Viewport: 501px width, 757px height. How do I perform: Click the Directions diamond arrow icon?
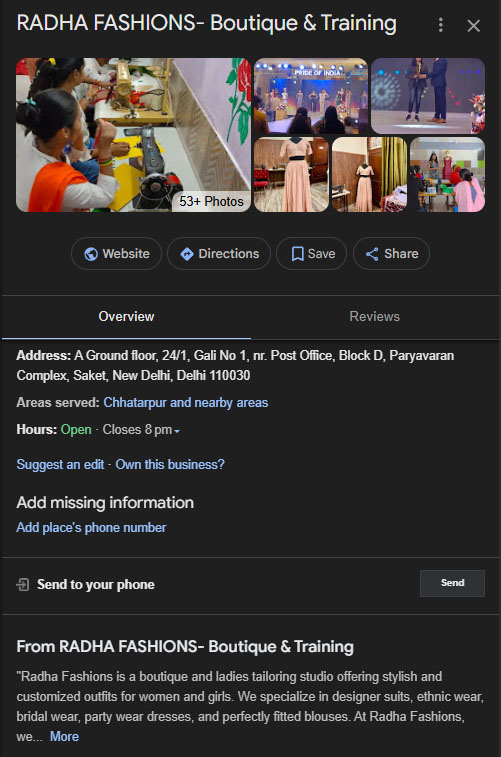click(x=187, y=254)
